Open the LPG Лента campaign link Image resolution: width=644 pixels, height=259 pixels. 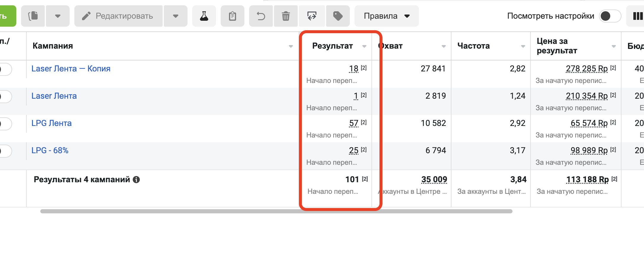click(x=52, y=123)
